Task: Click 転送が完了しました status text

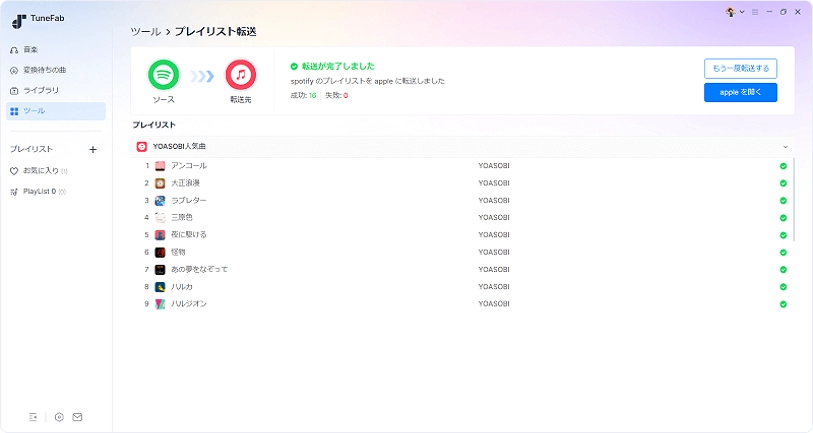Action: [x=338, y=66]
